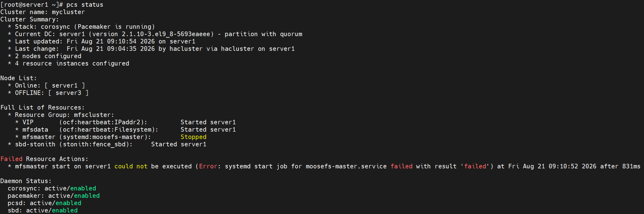Click 'moosefs-master.service' in the error line
Screen dimensions: 644x214
pyautogui.click(x=346, y=167)
